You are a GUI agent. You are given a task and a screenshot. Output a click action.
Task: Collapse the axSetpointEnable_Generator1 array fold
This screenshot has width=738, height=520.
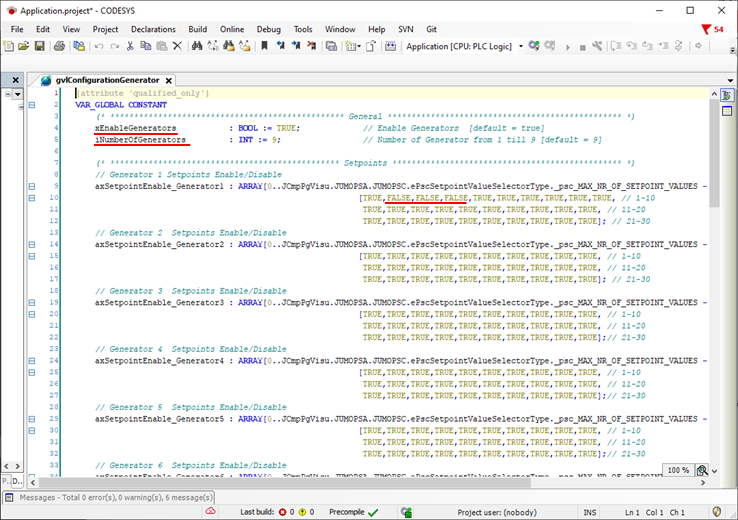click(x=32, y=186)
